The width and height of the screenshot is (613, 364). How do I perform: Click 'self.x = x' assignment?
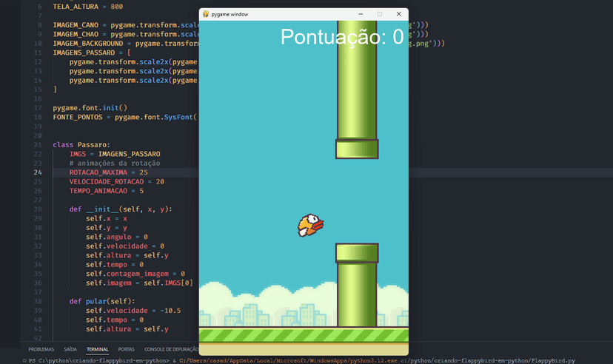pos(107,219)
